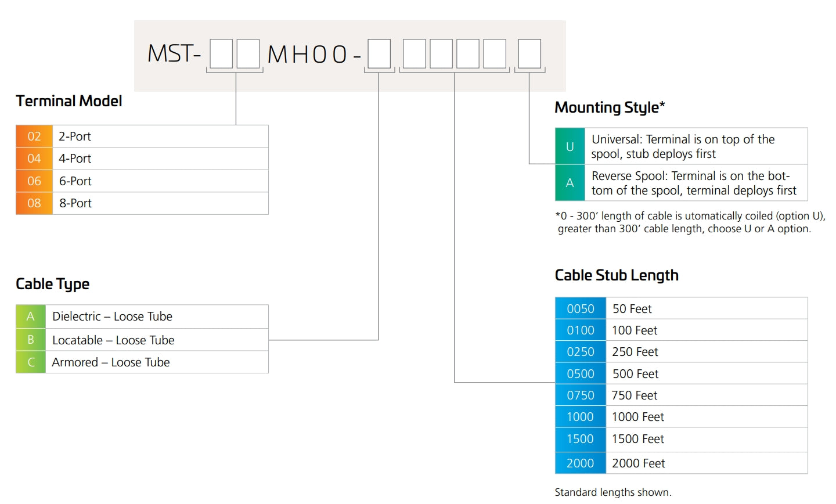Select the 8-Port row text
This screenshot has height=504, width=836.
tap(75, 203)
